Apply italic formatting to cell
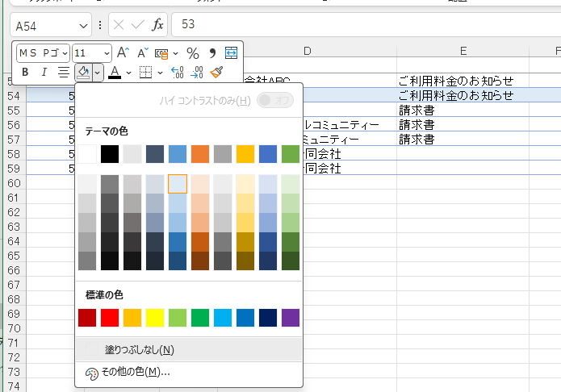This screenshot has height=392, width=561. [44, 73]
